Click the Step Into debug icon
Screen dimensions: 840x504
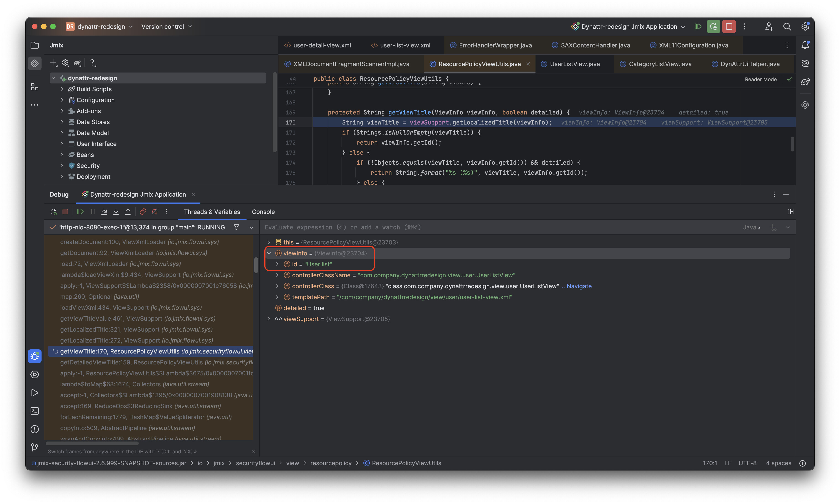[x=116, y=212]
